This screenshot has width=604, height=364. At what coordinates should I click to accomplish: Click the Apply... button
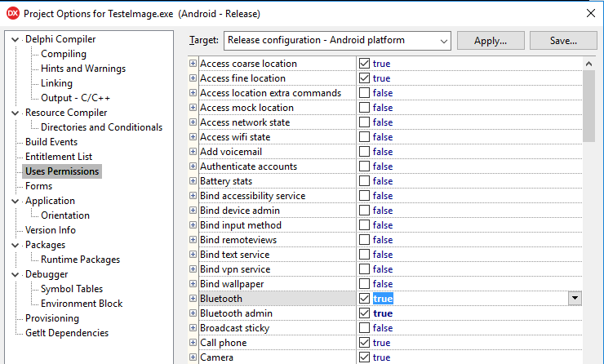coord(491,41)
